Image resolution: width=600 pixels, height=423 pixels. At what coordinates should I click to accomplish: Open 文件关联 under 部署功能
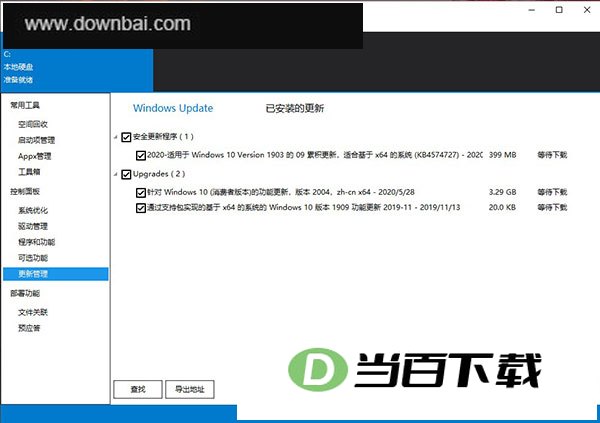33,312
